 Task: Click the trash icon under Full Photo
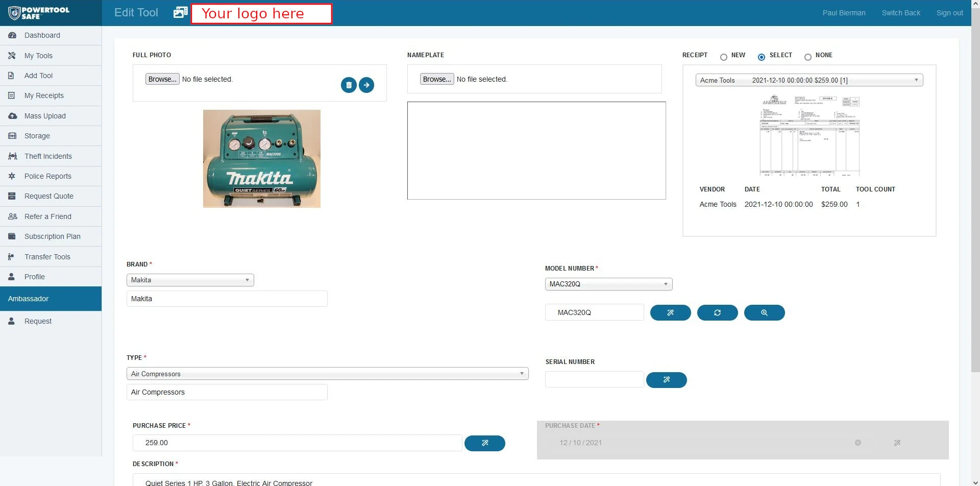coord(349,85)
